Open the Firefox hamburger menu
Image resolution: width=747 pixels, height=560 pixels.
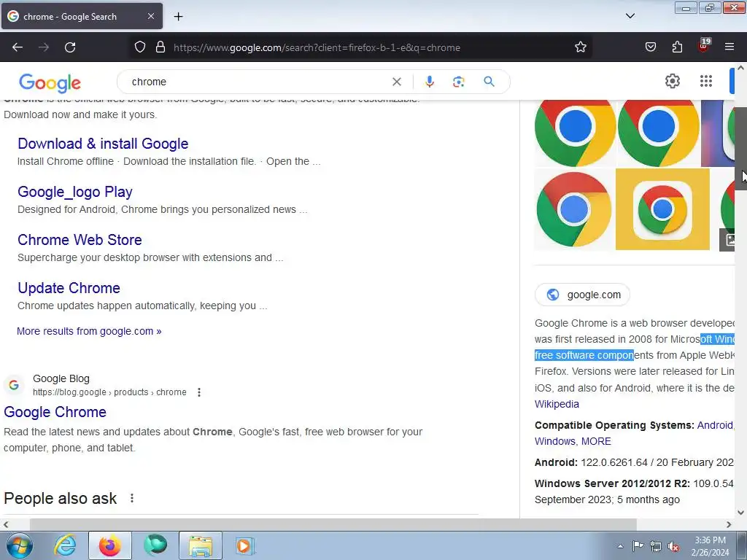point(729,47)
